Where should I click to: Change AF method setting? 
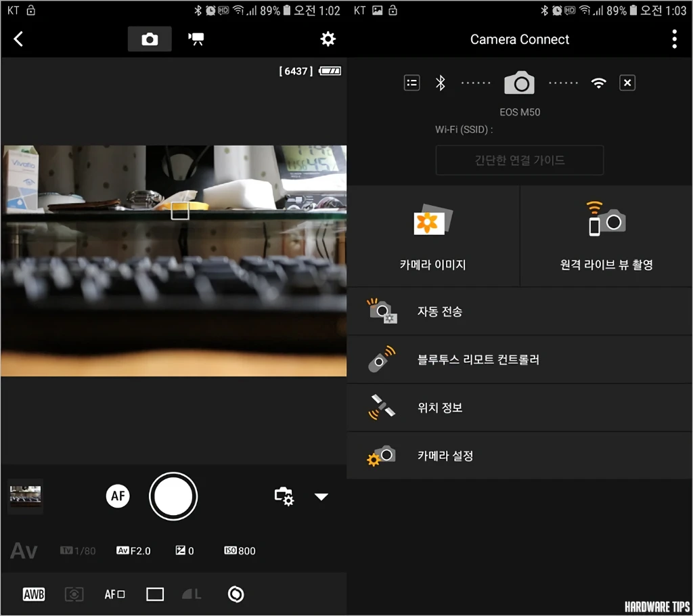point(114,594)
